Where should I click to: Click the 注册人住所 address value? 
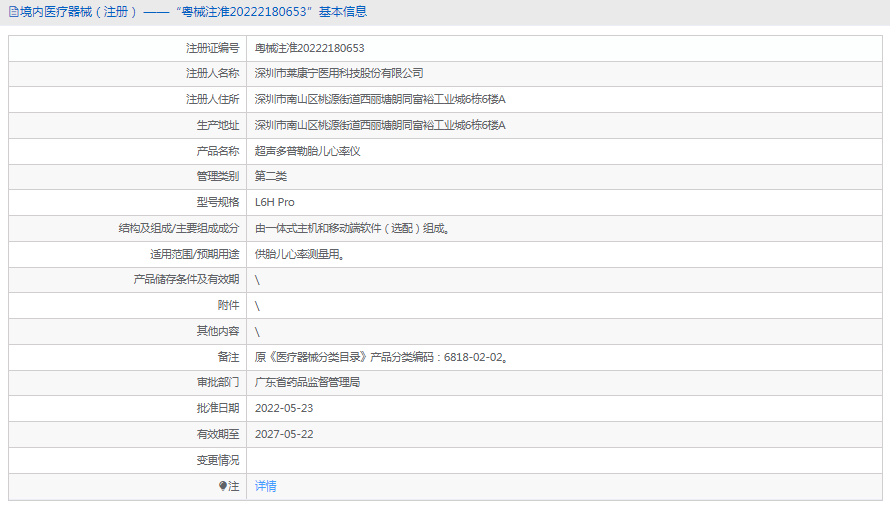pos(380,99)
